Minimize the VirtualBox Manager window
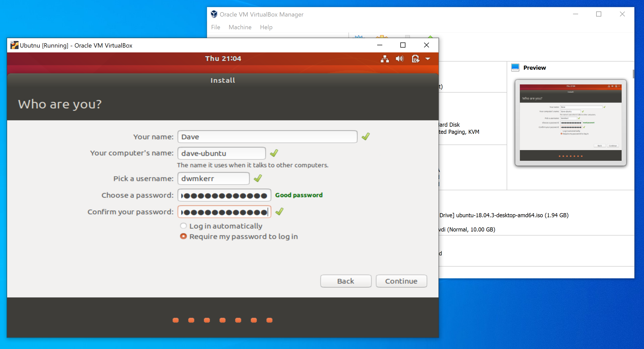644x349 pixels. [576, 14]
